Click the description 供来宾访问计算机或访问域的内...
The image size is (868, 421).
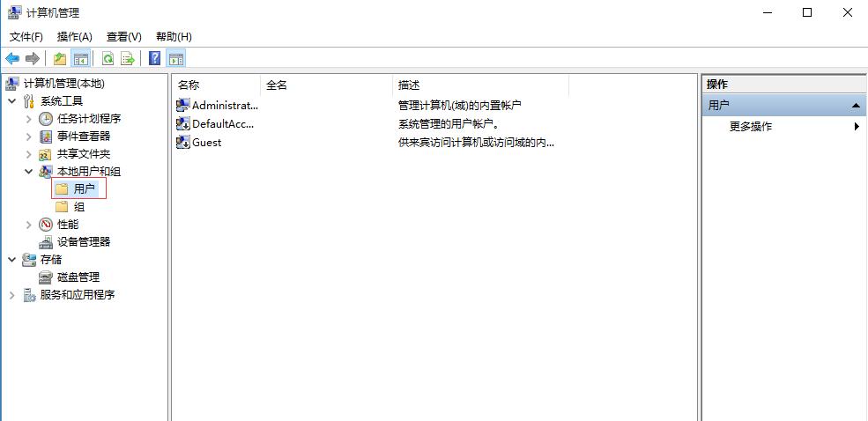476,142
